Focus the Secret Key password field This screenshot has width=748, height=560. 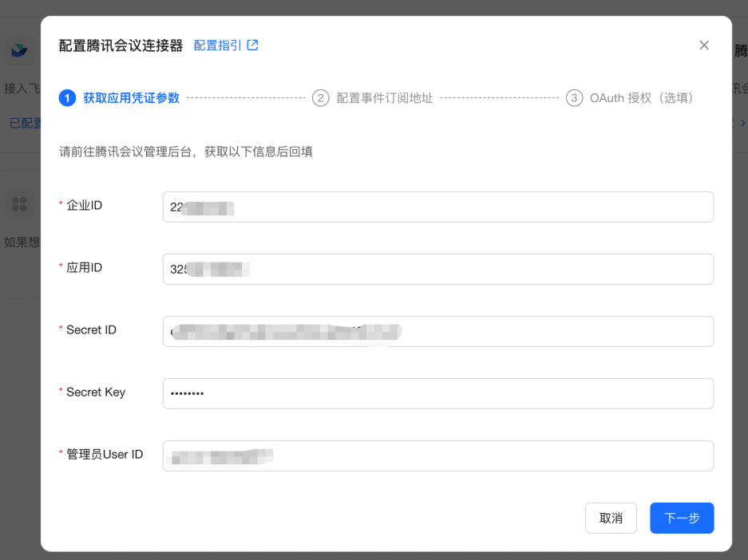pos(438,393)
